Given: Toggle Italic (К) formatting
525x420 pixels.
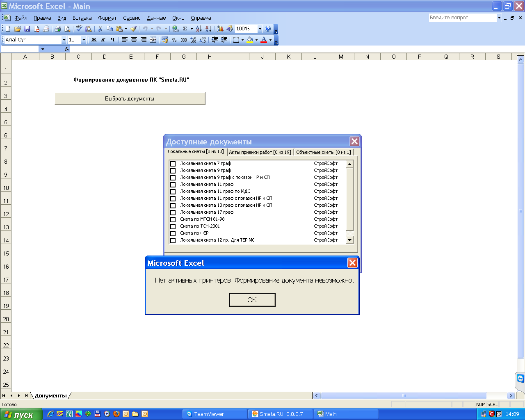Looking at the screenshot, I should (103, 40).
